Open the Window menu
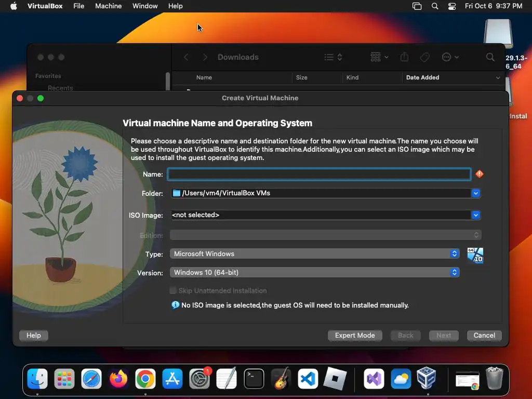Image resolution: width=532 pixels, height=399 pixels. (x=145, y=6)
